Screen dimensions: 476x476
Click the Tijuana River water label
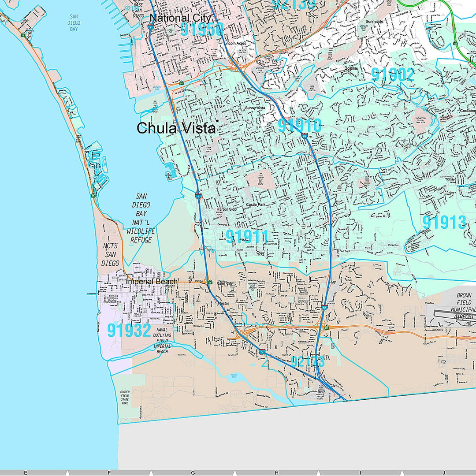point(234,376)
